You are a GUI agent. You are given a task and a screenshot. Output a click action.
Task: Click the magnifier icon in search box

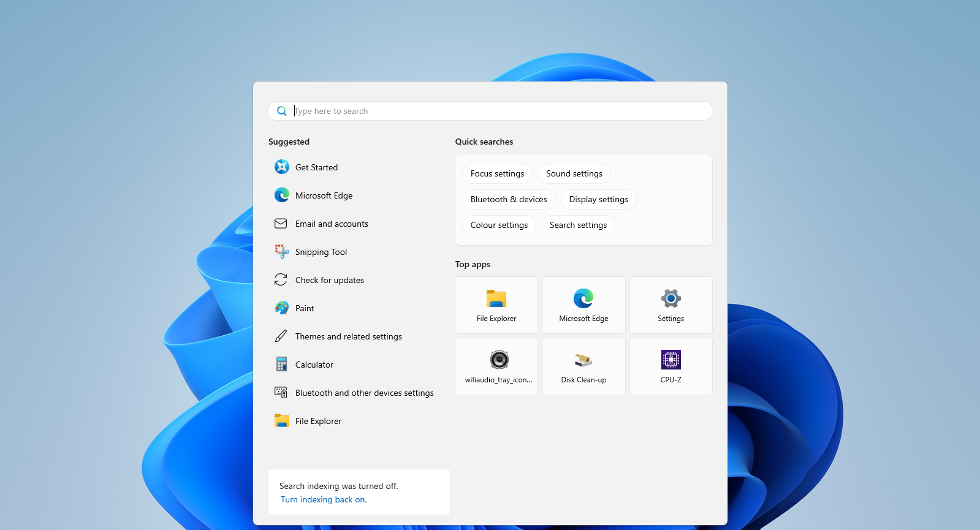pos(282,111)
